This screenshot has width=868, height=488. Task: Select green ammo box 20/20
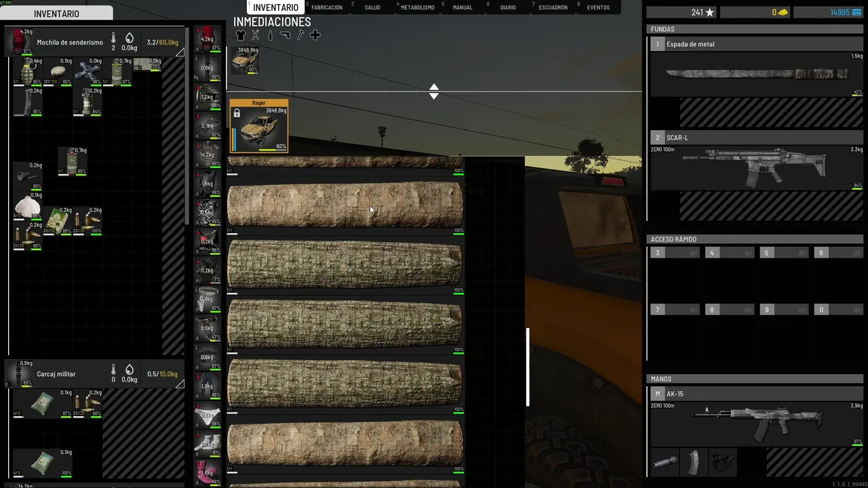(x=58, y=221)
